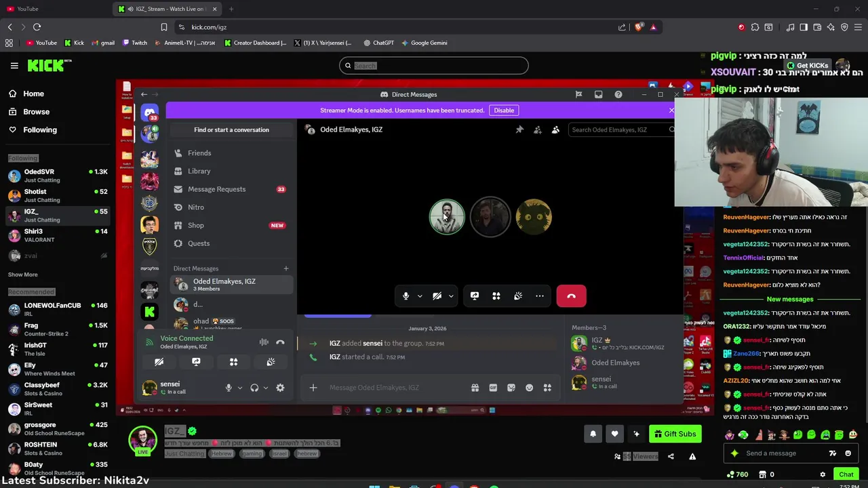Viewport: 868px width, 488px height.
Task: Toggle member list icon in Discord
Action: coord(555,129)
